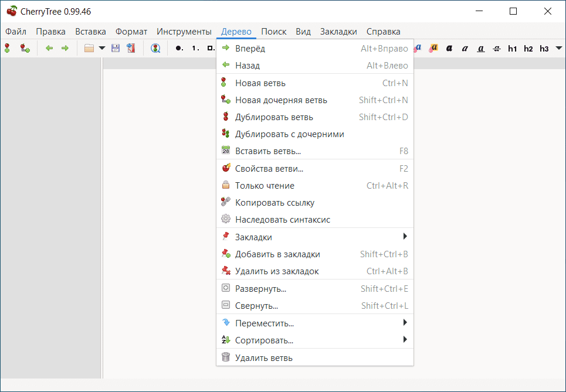566x392 pixels.
Task: Open the Правка menu
Action: (x=50, y=32)
